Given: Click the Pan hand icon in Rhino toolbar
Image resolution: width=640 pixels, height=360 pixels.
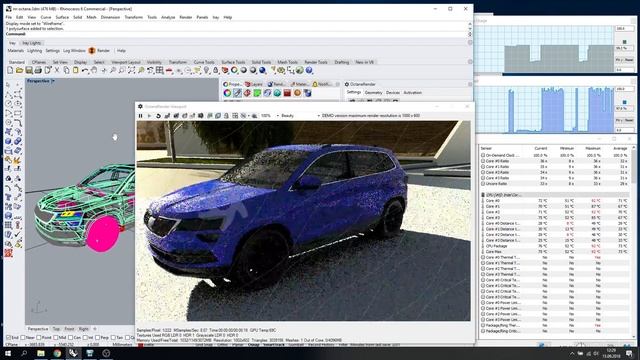Looking at the screenshot, I should pyautogui.click(x=94, y=71).
